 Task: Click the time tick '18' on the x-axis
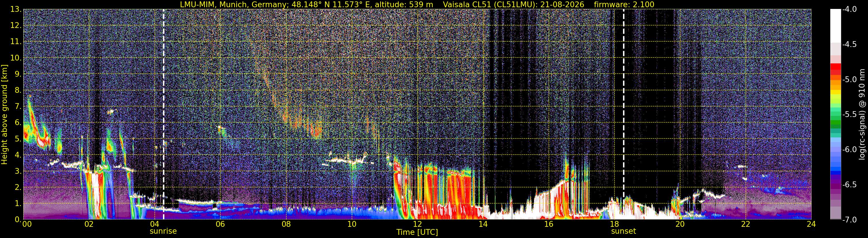tap(614, 224)
